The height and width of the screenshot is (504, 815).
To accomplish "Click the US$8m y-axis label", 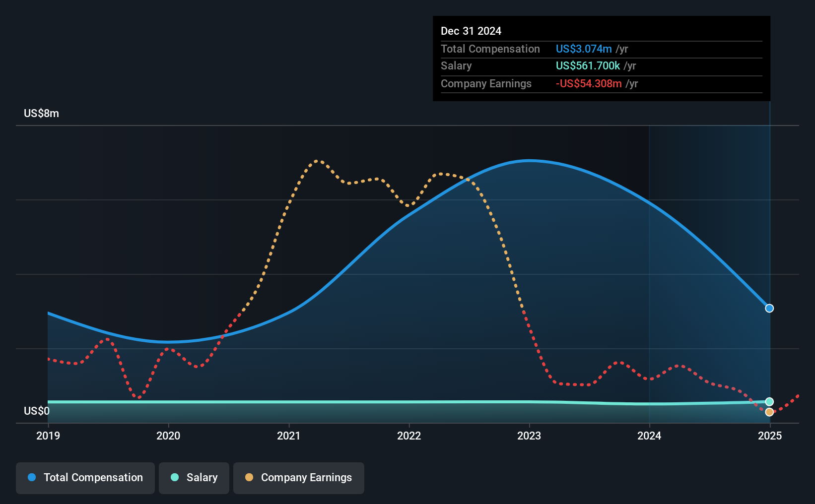I will pyautogui.click(x=42, y=114).
